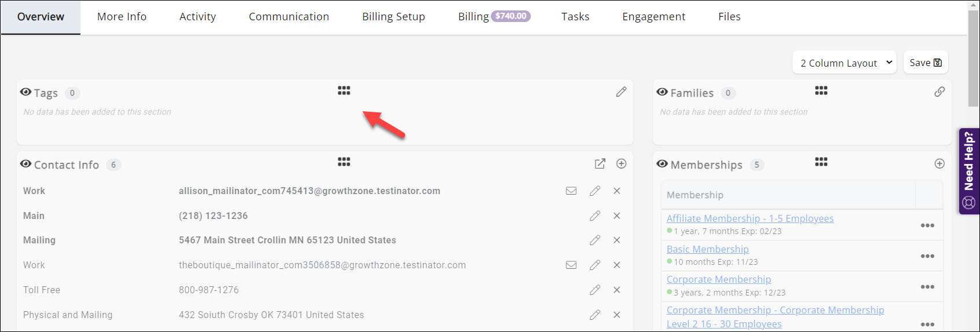Screen dimensions: 980x332
Task: Delete the Toll Free phone entry
Action: (617, 290)
